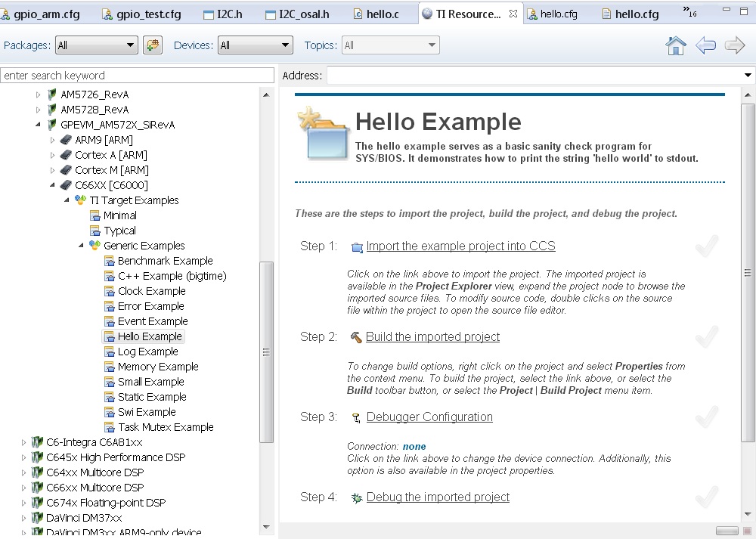Open the Packages dropdown
Screen dimensions: 756x539
(x=96, y=45)
